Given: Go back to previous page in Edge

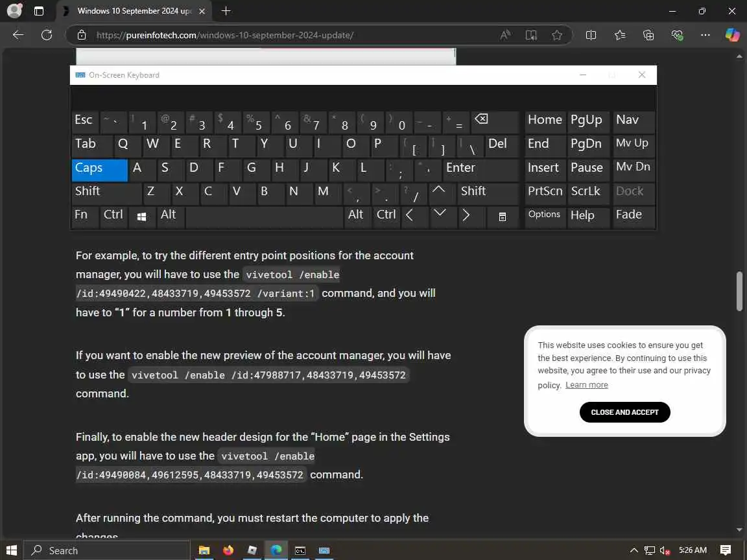Looking at the screenshot, I should coord(18,35).
